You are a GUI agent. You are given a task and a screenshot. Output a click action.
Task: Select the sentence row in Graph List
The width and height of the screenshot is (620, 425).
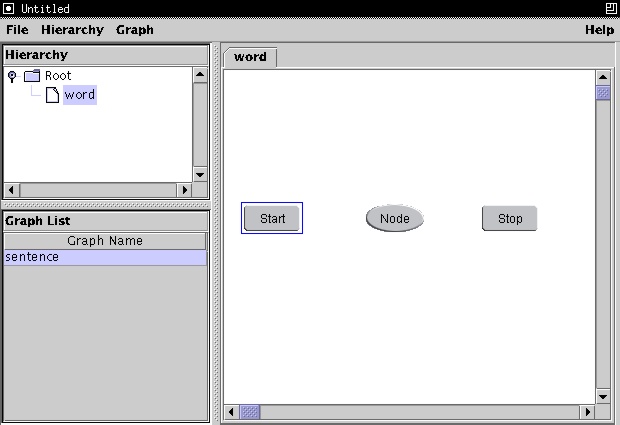[x=105, y=257]
